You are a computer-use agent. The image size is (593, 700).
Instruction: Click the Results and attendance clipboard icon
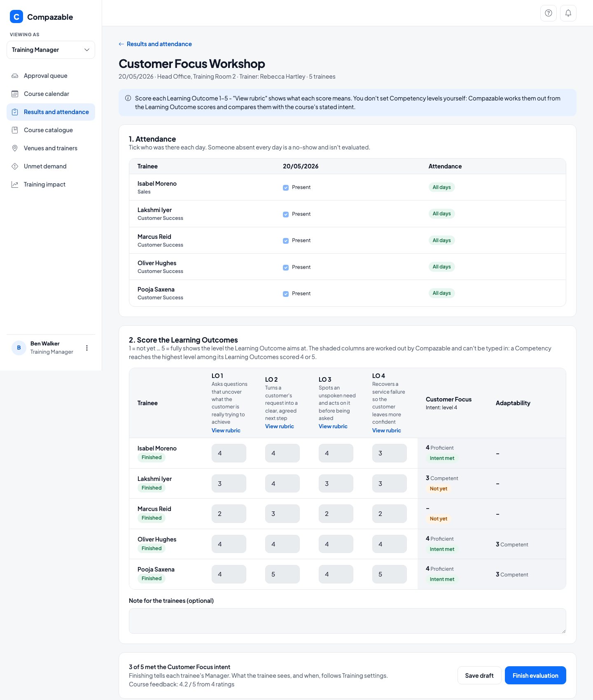tap(15, 112)
